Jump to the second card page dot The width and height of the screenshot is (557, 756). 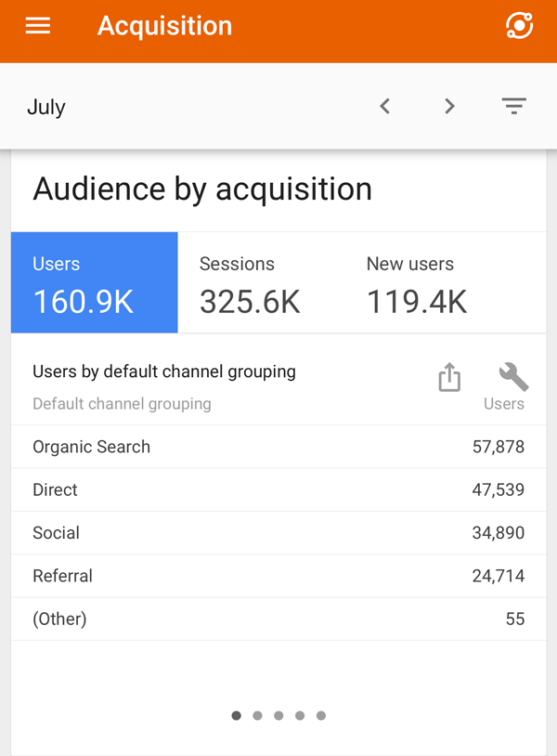click(257, 715)
